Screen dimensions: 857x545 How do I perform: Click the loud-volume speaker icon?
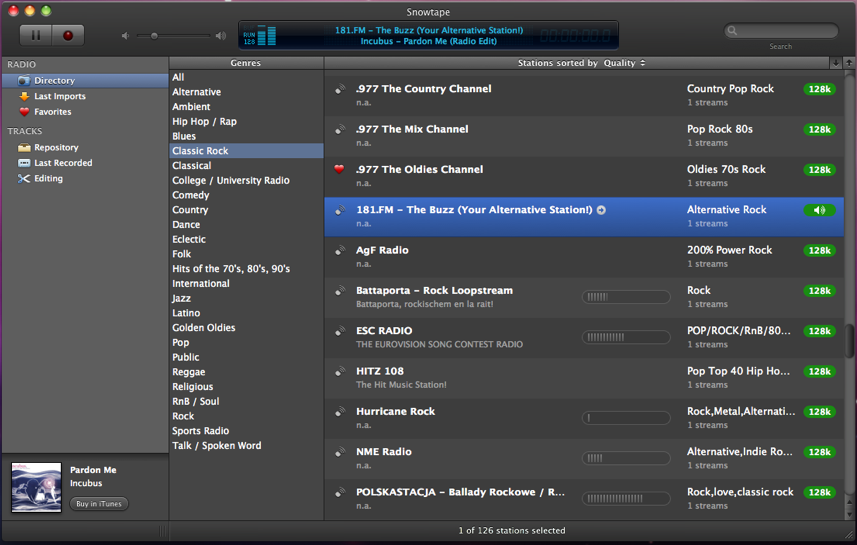click(x=221, y=36)
